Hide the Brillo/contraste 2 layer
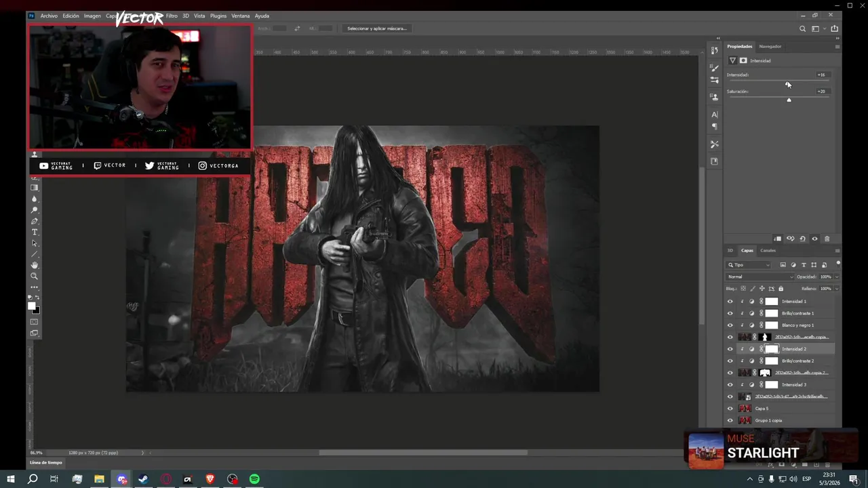The image size is (868, 488). [730, 361]
